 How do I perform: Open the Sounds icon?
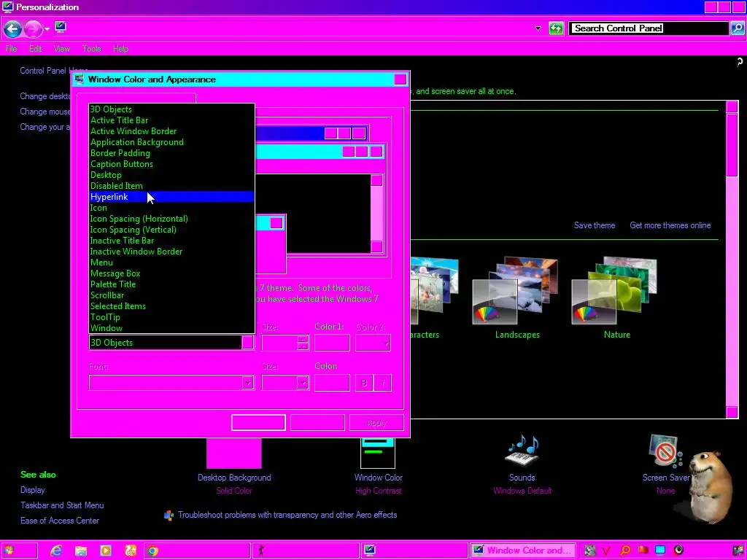coord(522,451)
